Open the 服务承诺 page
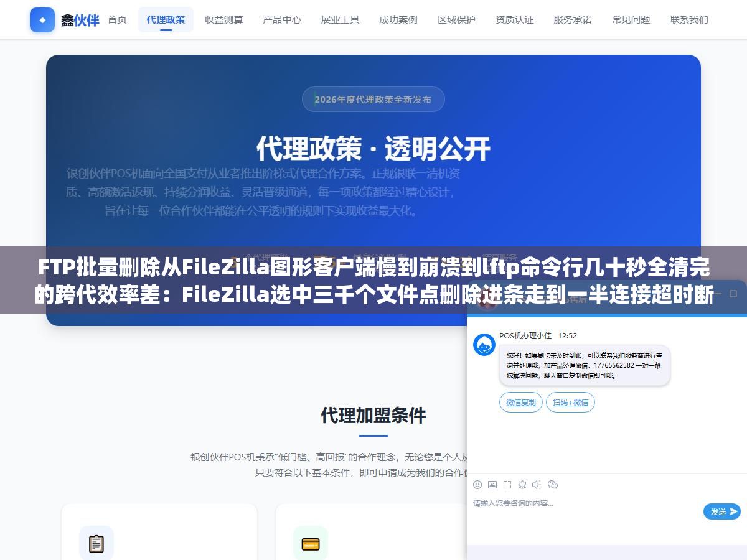Screen dimensions: 747x560 [x=573, y=19]
